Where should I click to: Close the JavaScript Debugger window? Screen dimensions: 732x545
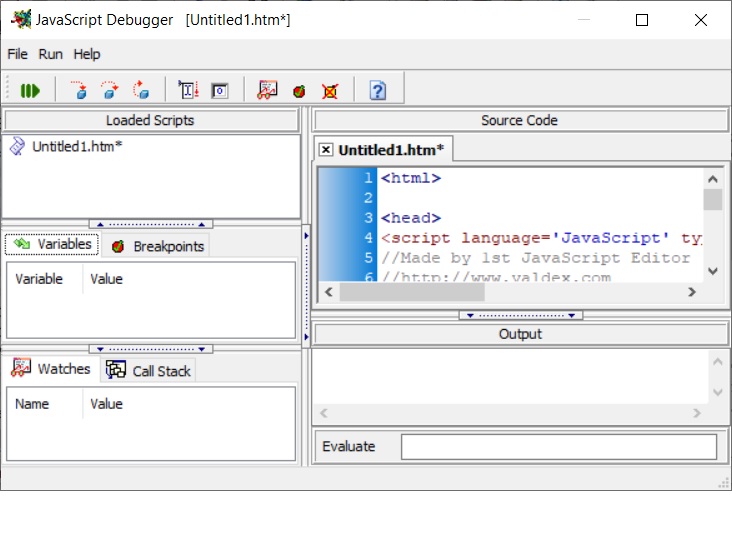pos(701,20)
